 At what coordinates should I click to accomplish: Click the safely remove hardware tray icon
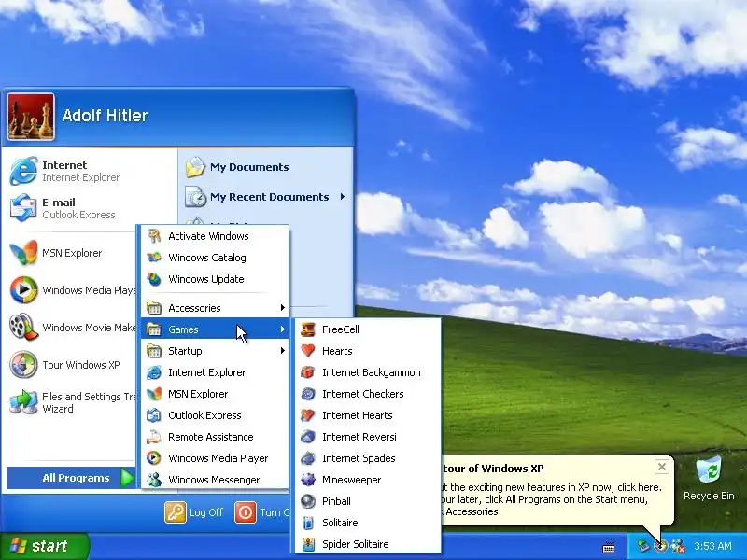pos(643,546)
